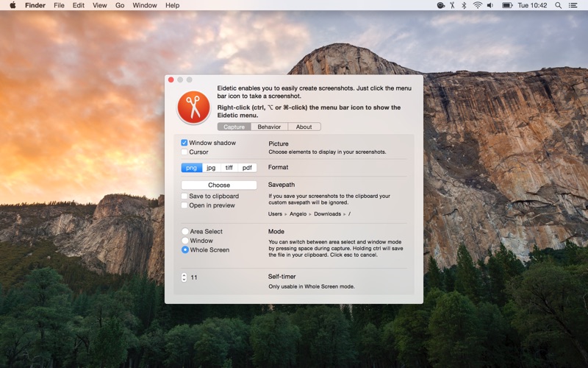Choose tiff format
This screenshot has height=368, width=588.
229,168
